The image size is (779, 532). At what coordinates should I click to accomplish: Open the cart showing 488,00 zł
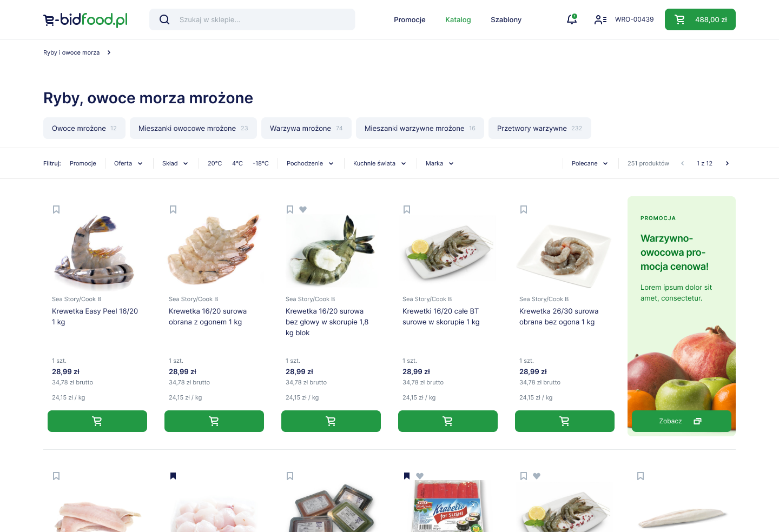pos(700,19)
